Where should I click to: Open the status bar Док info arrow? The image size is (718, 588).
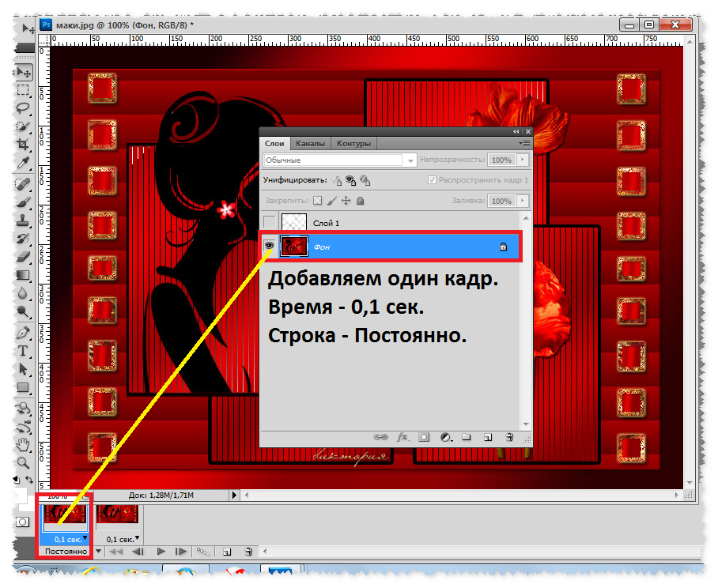234,495
